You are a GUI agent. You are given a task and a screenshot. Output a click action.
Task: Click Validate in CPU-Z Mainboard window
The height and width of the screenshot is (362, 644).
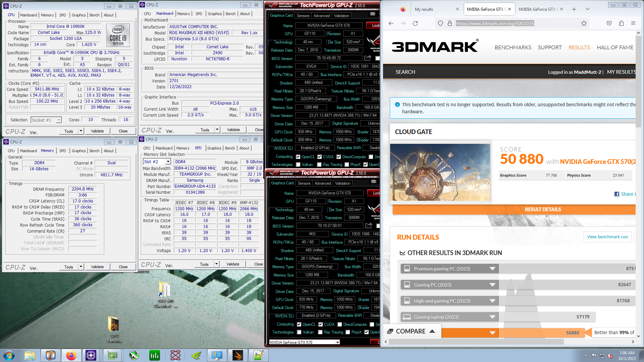pos(233,130)
